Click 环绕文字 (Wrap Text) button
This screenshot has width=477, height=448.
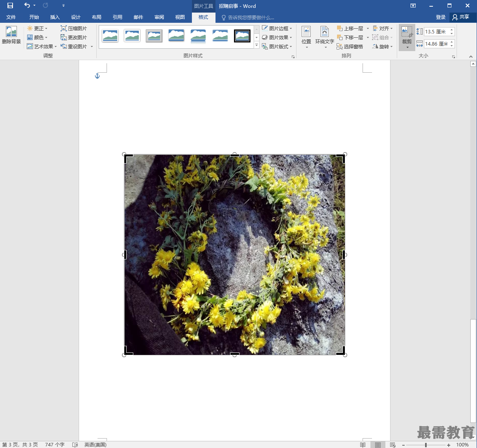324,37
